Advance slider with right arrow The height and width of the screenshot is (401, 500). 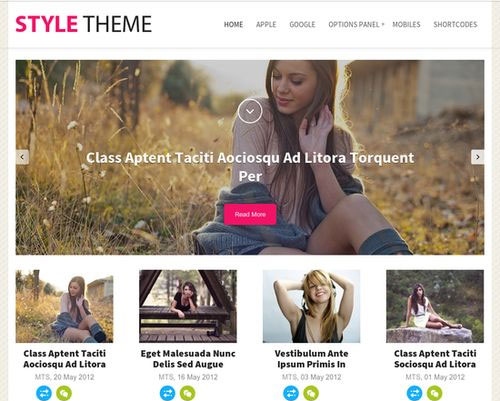[477, 157]
